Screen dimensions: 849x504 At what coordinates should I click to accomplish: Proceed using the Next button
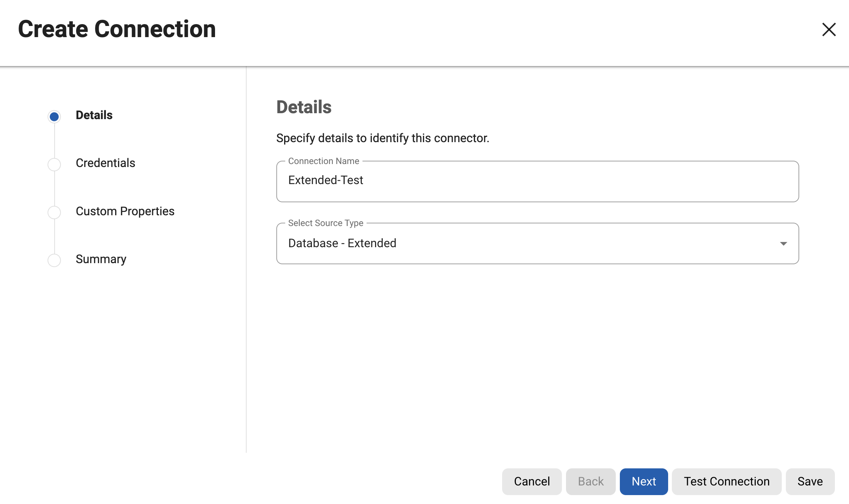(644, 481)
